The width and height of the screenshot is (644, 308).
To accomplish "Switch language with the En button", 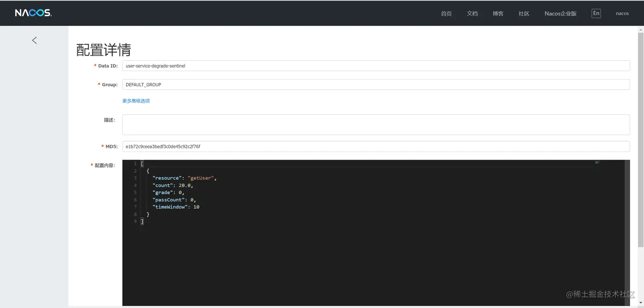I will click(x=596, y=13).
